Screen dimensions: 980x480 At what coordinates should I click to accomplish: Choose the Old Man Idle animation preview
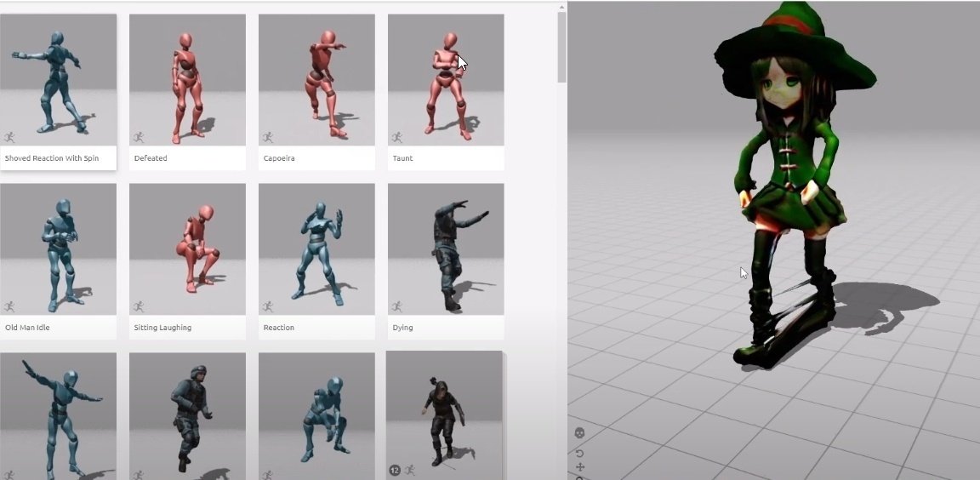(x=58, y=249)
